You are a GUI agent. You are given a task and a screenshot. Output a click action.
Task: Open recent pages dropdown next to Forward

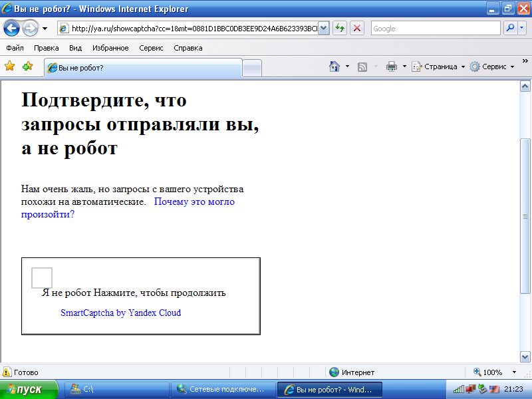pos(45,29)
